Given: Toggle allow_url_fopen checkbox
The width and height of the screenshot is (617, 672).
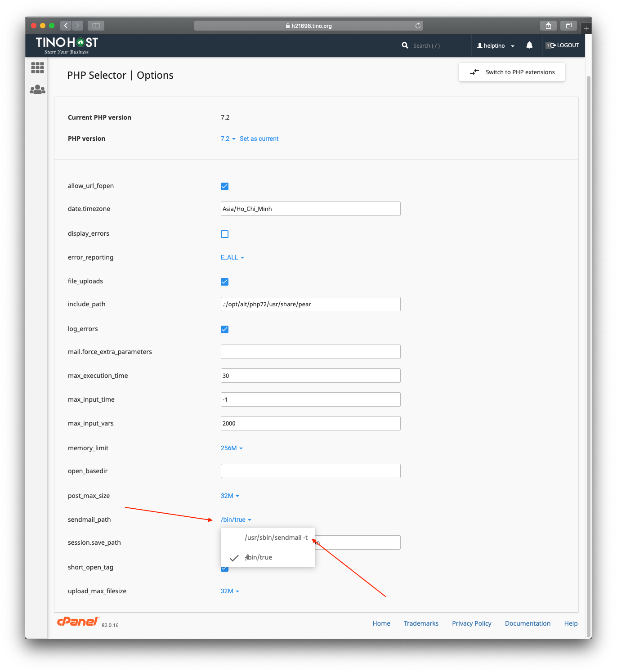Looking at the screenshot, I should coord(225,186).
